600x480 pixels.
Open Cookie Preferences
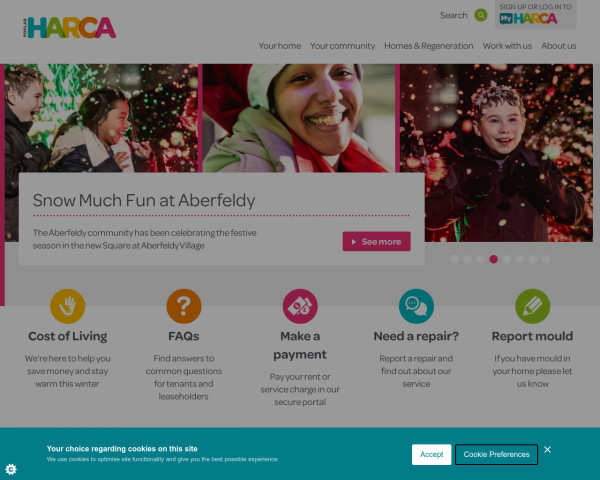point(496,454)
